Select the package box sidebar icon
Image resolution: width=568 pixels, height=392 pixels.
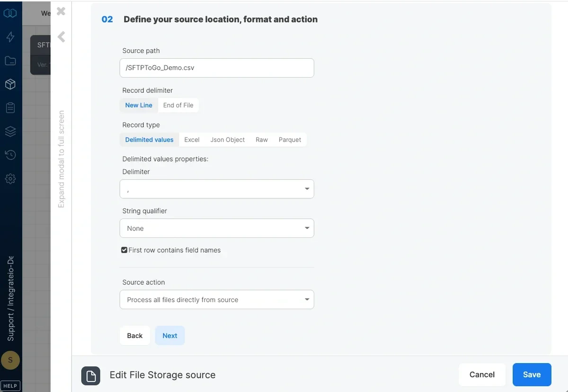pos(10,84)
